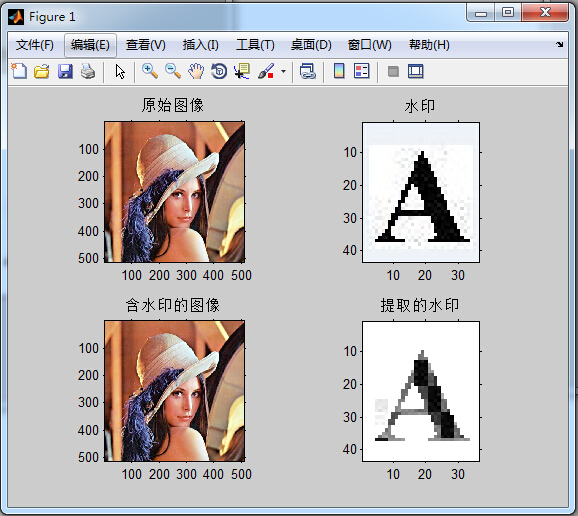
Task: Open the 文件(F) menu
Action: [35, 45]
